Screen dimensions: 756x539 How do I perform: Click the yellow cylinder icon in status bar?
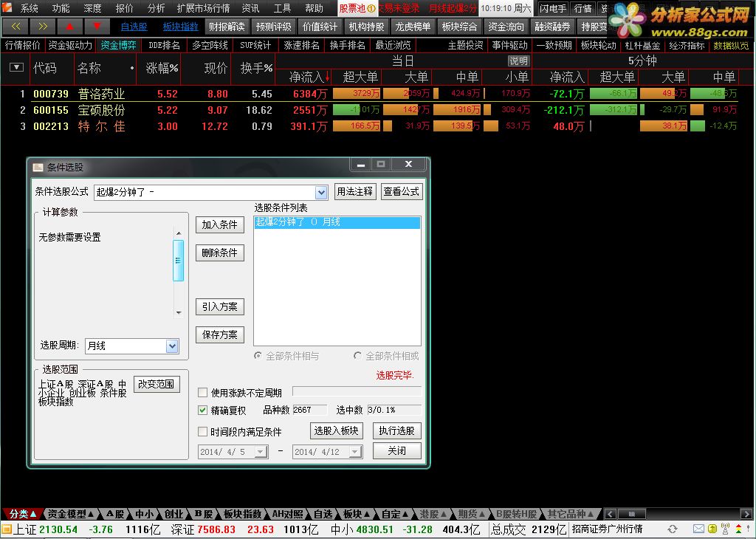pyautogui.click(x=712, y=529)
